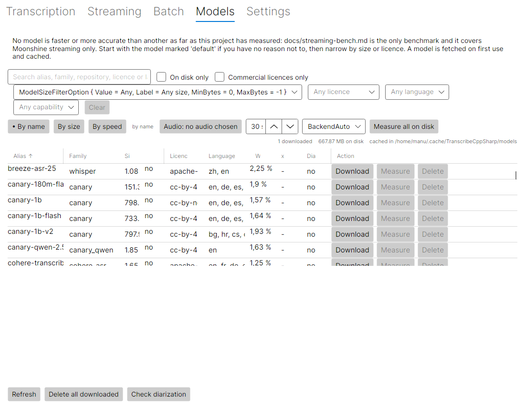
Task: Click the 'whisper' family cell
Action: pyautogui.click(x=83, y=171)
